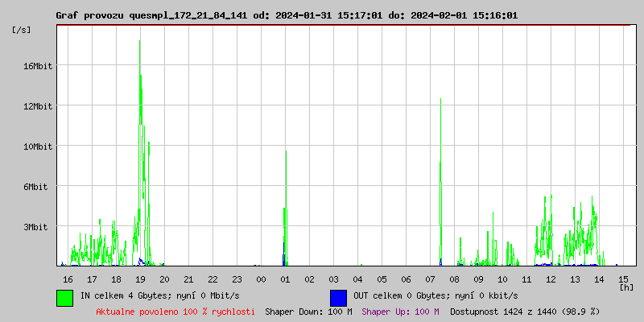This screenshot has height=322, width=644.
Task: Click the 19 hour marker on x-axis
Action: click(x=140, y=279)
